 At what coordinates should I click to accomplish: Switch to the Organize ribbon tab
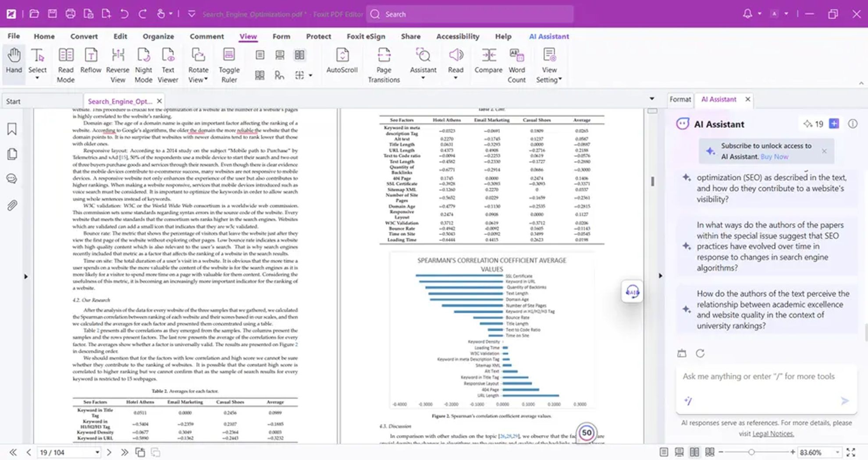(158, 36)
